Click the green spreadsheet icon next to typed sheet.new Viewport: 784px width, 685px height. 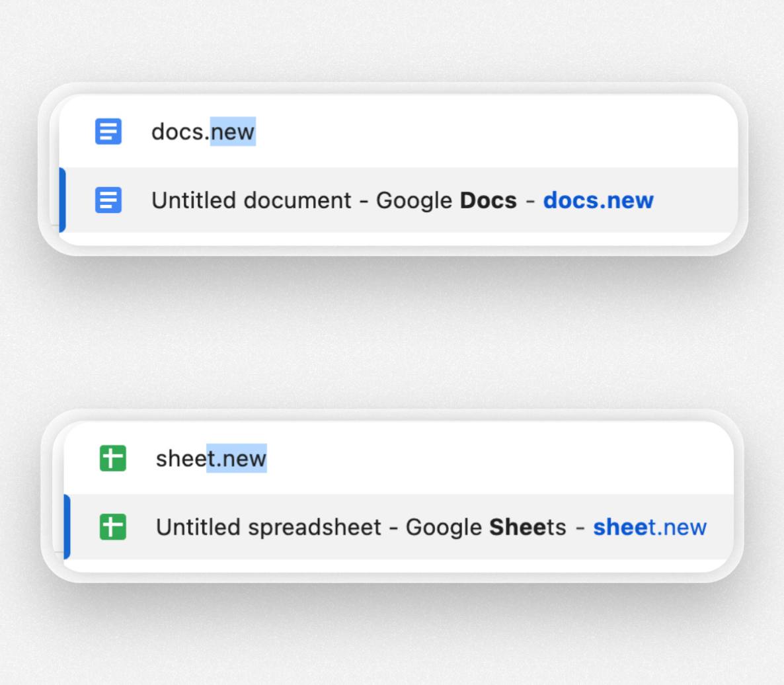tap(112, 458)
